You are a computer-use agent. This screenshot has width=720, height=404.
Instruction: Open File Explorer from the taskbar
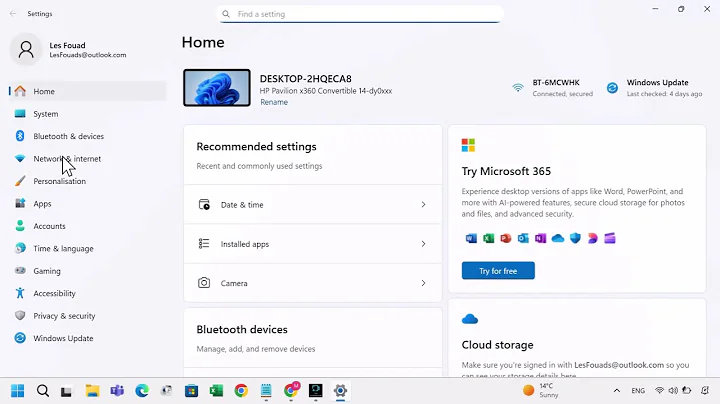(x=92, y=391)
